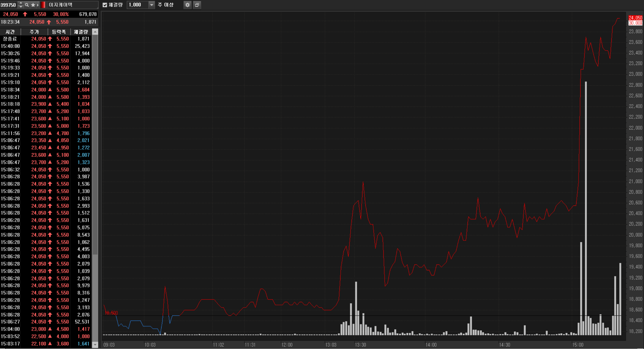Viewport: 644px width, 349px height.
Task: Click the 등락폭 column header
Action: click(59, 32)
